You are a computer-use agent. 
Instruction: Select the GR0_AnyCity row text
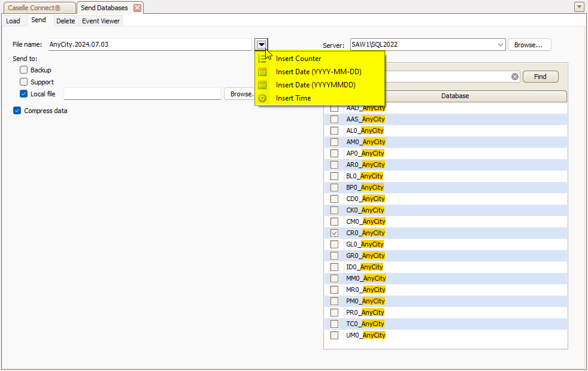tap(365, 256)
